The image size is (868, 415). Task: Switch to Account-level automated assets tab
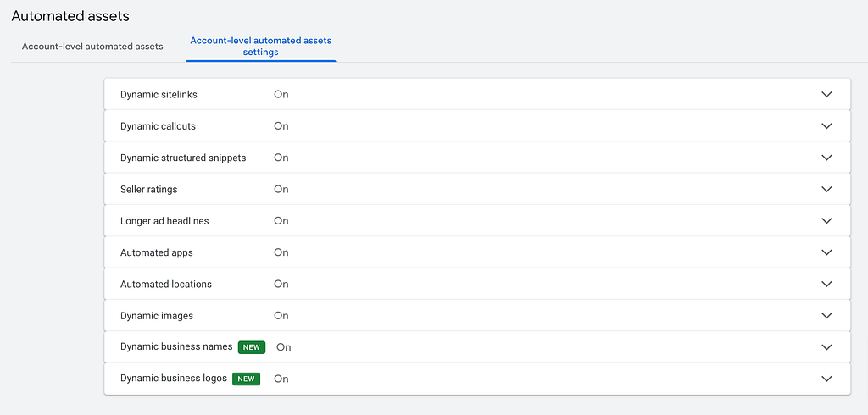tap(92, 46)
